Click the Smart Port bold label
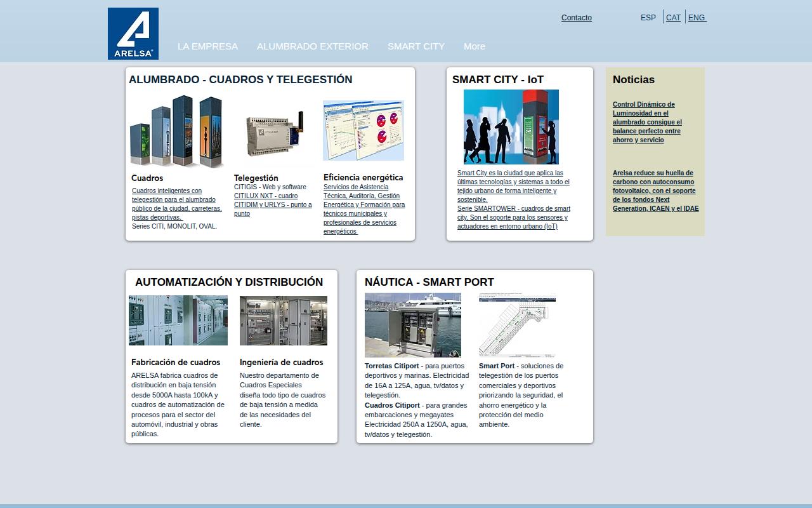The height and width of the screenshot is (508, 812). (x=497, y=366)
